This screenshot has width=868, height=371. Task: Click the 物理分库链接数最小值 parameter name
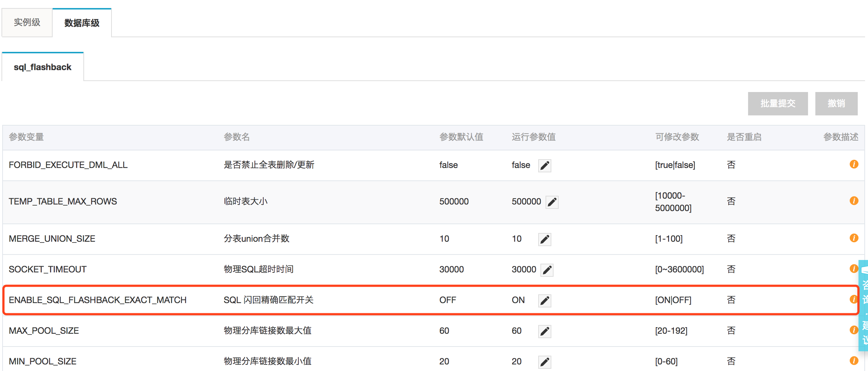268,362
